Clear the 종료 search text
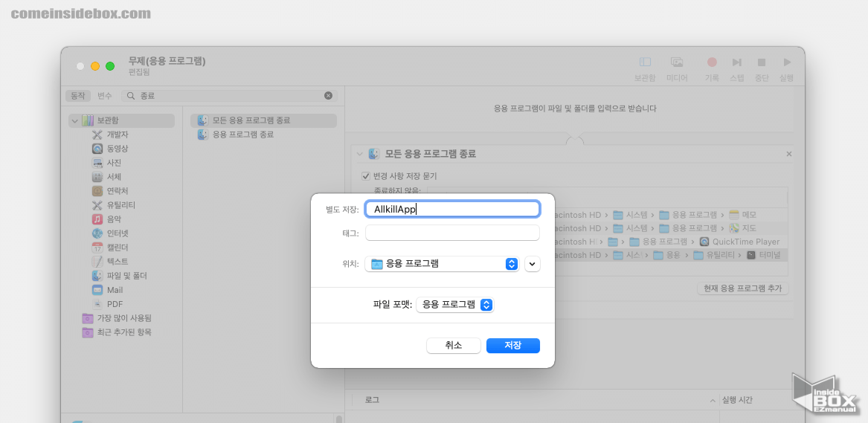The image size is (868, 423). tap(328, 96)
